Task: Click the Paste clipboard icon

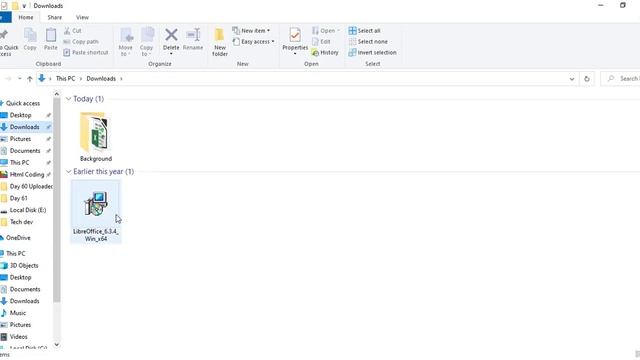Action: tap(51, 39)
